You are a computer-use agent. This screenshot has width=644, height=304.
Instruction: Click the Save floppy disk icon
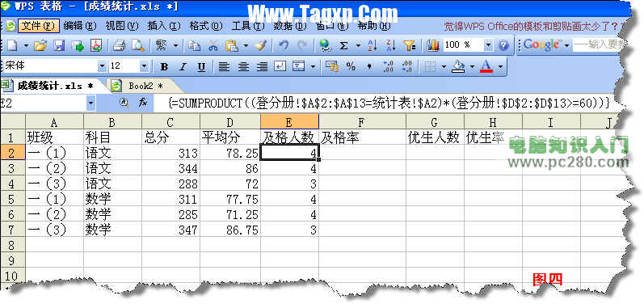(60, 45)
